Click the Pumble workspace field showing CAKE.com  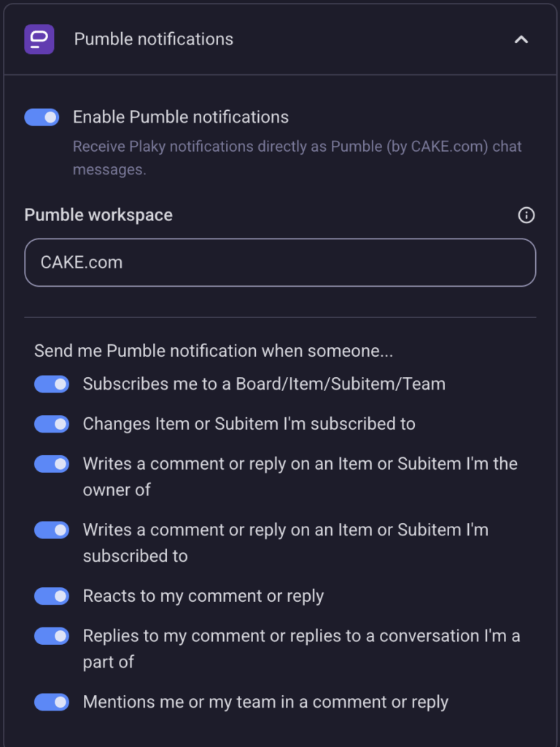(280, 263)
